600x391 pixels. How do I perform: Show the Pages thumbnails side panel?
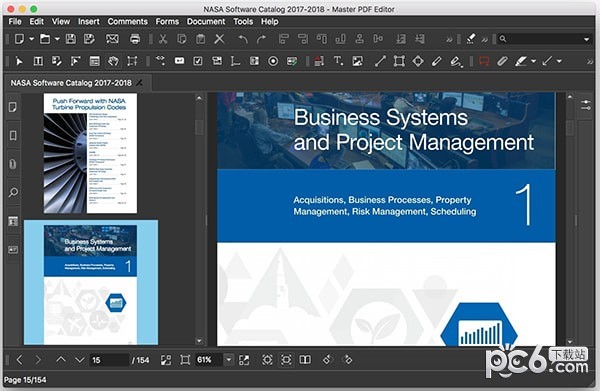pos(13,107)
